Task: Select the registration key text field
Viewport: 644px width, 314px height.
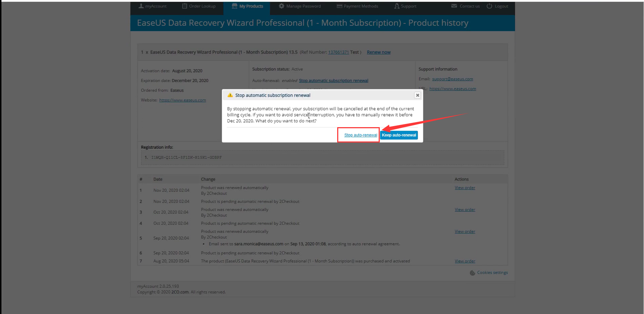Action: 322,158
